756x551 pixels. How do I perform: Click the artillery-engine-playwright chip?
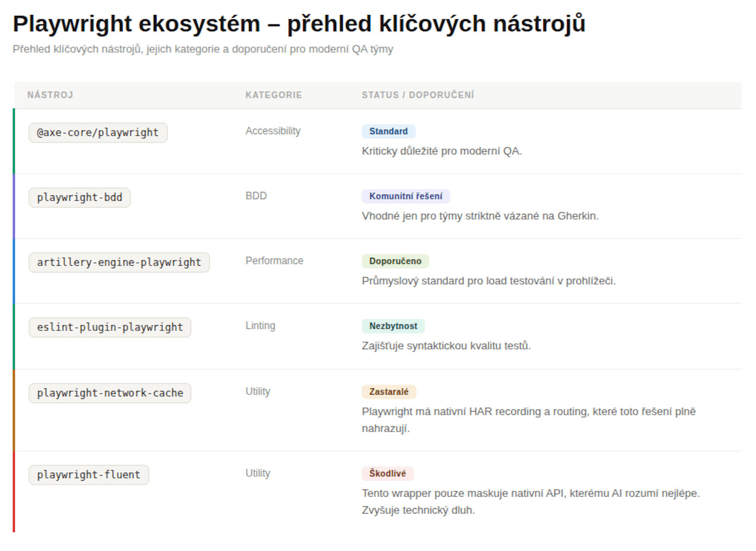[x=119, y=262]
